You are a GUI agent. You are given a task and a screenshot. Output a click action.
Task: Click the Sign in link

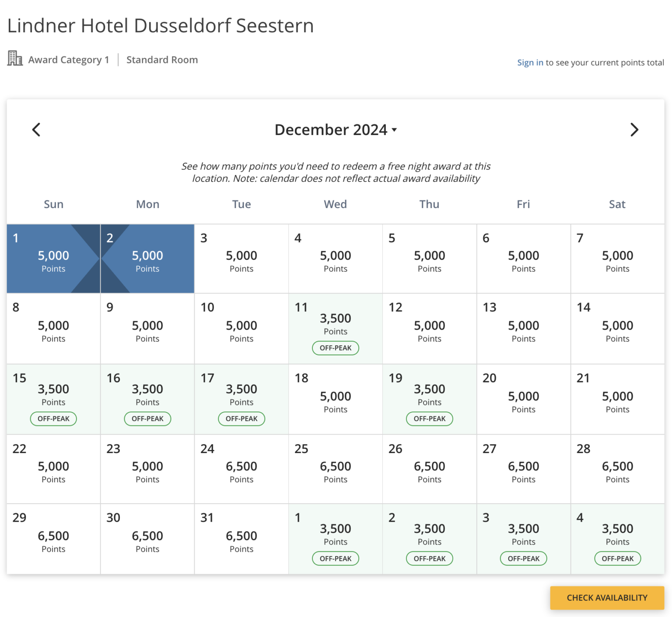530,63
